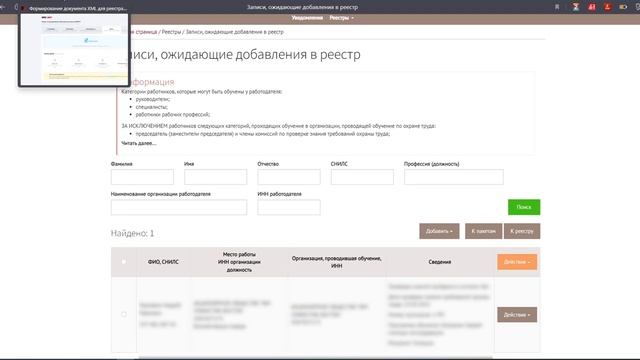
Task: Click the Реестры breadcrumb link
Action: [x=171, y=32]
